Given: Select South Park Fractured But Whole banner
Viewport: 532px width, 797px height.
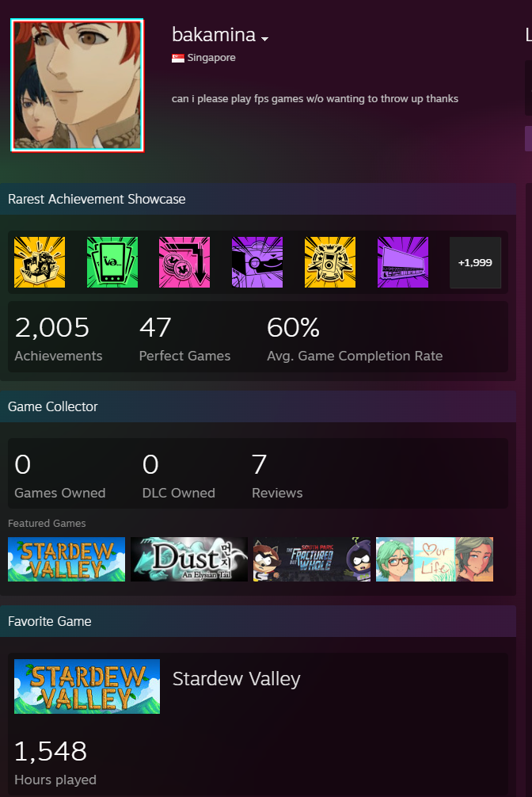Looking at the screenshot, I should point(311,559).
